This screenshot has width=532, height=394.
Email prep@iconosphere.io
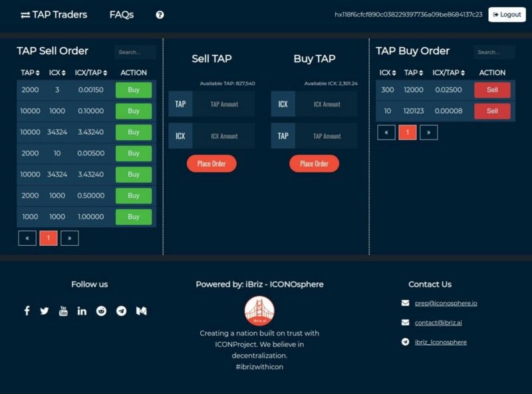pos(446,303)
